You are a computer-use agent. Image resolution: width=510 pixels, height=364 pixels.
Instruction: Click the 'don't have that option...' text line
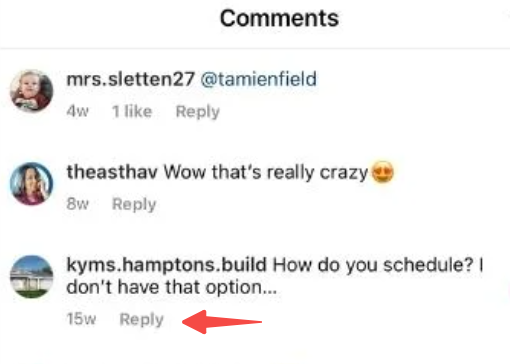point(172,287)
